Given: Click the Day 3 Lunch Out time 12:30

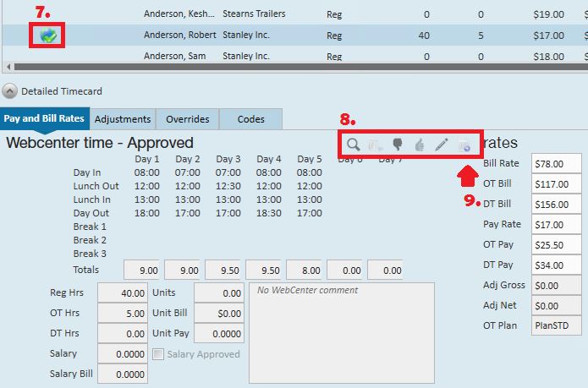Looking at the screenshot, I should tap(228, 186).
